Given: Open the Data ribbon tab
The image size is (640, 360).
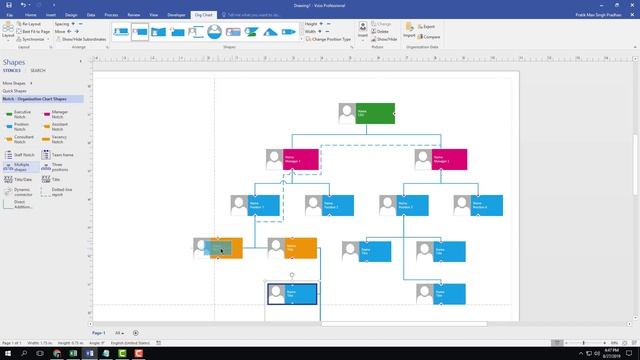Looking at the screenshot, I should tap(91, 15).
